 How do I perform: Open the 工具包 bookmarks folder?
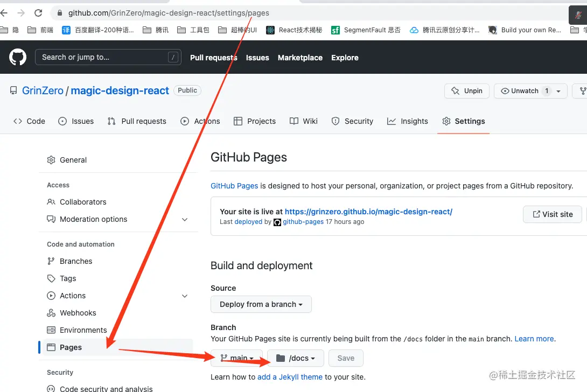click(193, 30)
